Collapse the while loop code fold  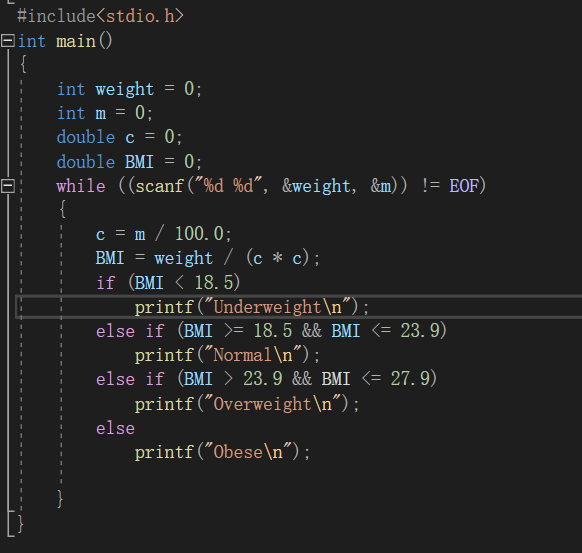click(x=8, y=186)
